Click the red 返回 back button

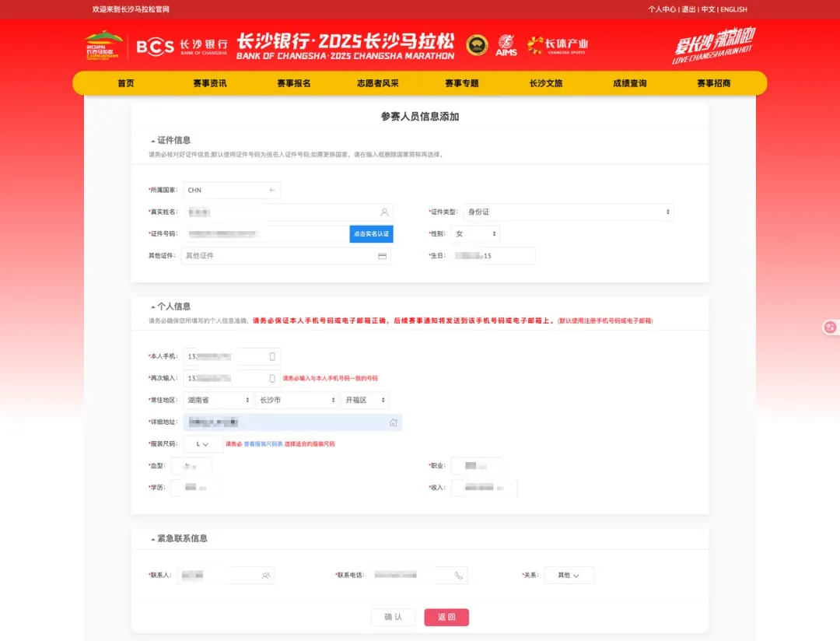[446, 618]
